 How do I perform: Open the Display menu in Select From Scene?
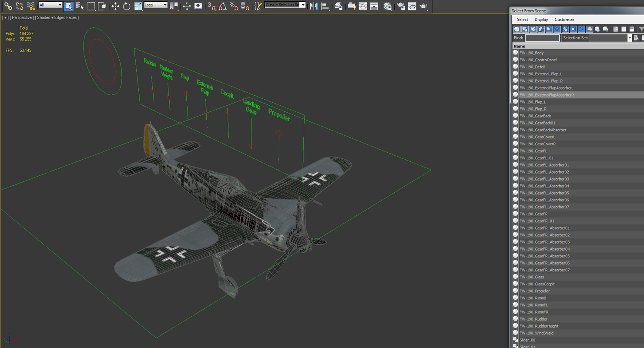click(541, 20)
